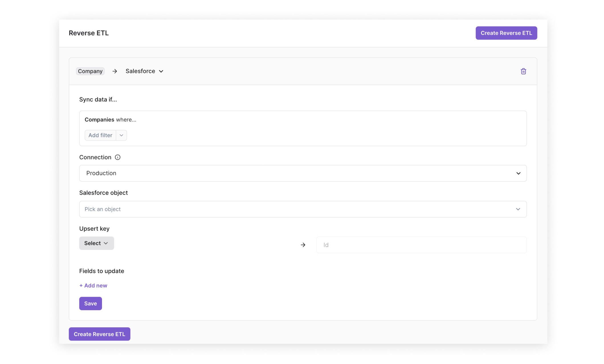Click the upsert key mapping arrow
The image size is (604, 364).
[303, 245]
